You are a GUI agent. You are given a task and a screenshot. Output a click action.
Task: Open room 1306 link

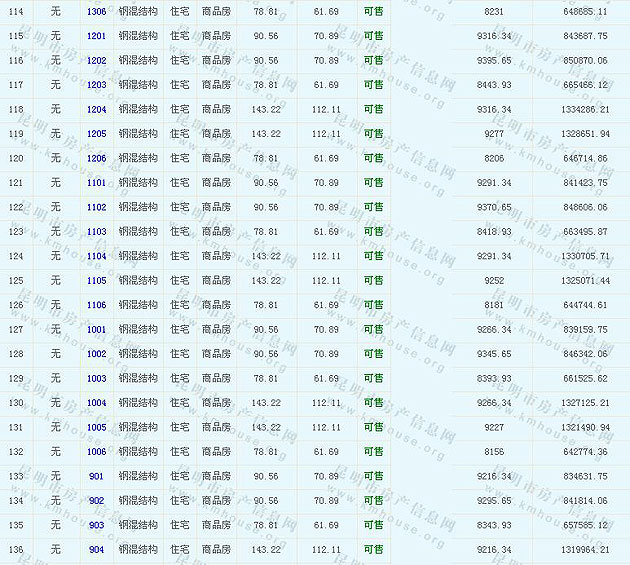point(96,11)
